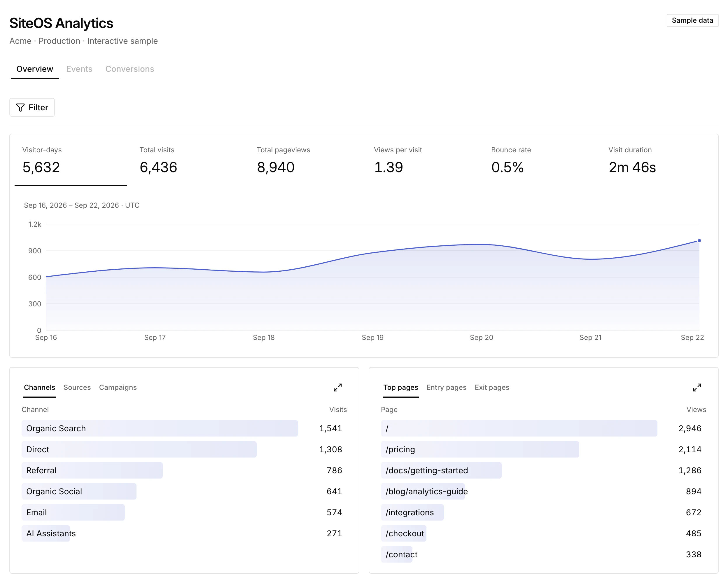Click the Referral channel row

click(184, 470)
